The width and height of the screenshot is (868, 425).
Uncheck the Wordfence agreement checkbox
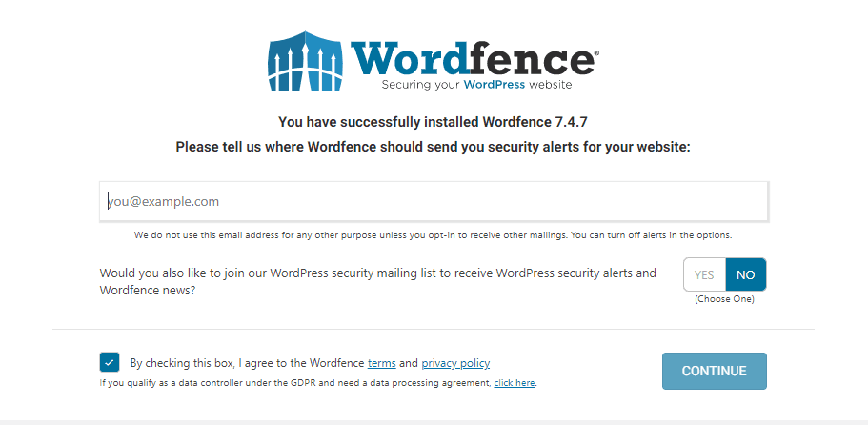click(x=109, y=363)
